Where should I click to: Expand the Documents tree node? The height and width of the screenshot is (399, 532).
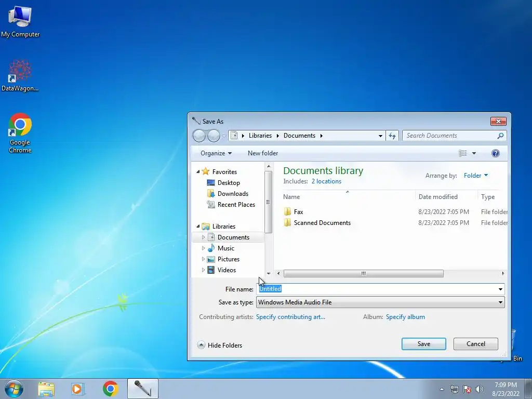[203, 237]
